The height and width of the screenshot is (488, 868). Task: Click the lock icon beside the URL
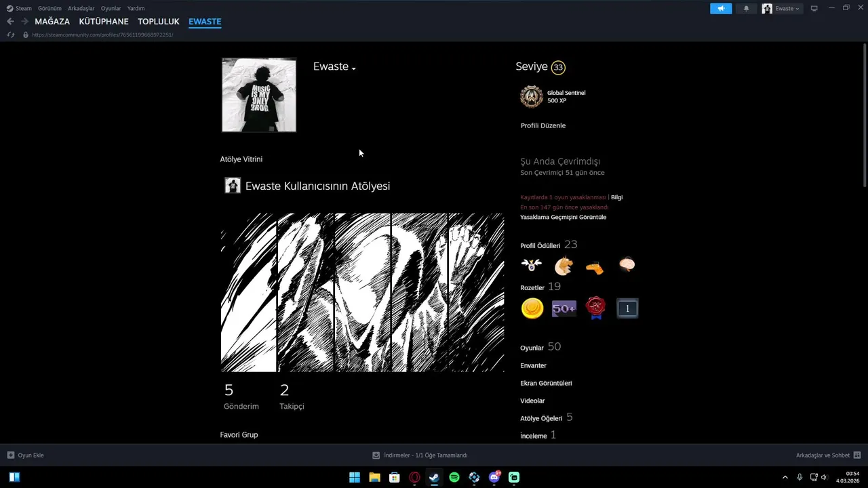click(x=26, y=35)
